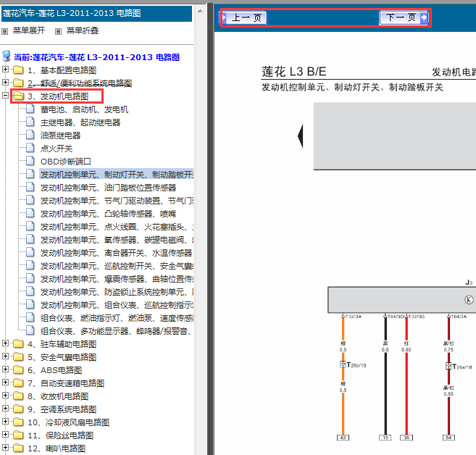
Task: Select highlighted 发动机控制单元、制动灯开关、制动踏板开关 entry
Action: [117, 175]
